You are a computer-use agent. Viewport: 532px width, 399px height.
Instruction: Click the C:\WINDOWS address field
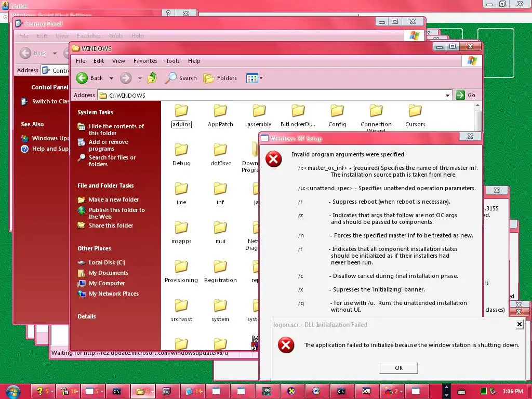[x=275, y=96]
